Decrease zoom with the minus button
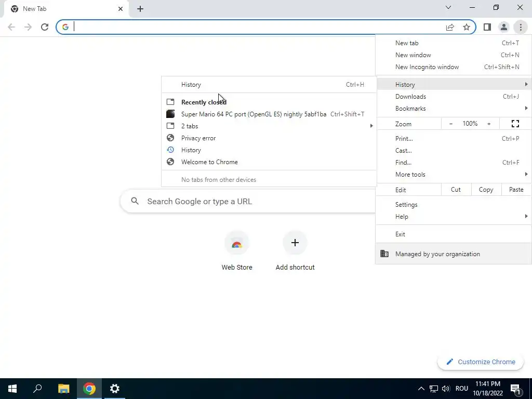 click(451, 124)
